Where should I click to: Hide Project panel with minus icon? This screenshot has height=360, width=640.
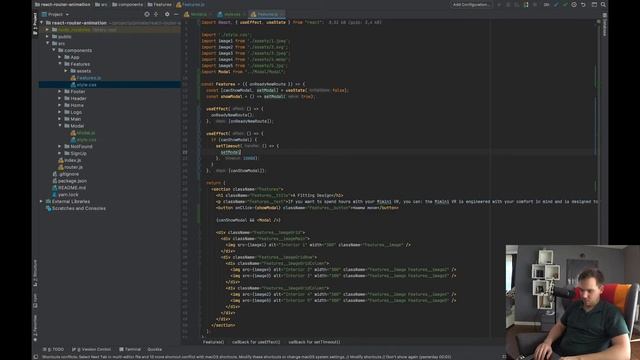176,14
